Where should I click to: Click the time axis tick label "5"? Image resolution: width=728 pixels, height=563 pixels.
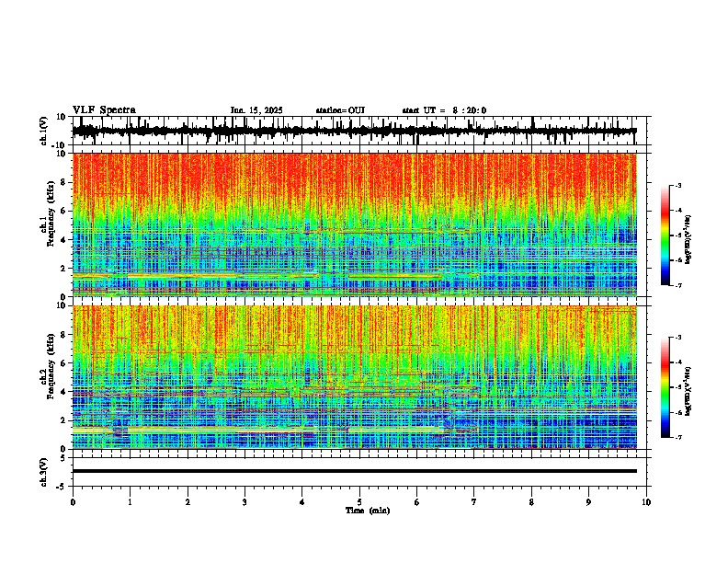point(359,502)
